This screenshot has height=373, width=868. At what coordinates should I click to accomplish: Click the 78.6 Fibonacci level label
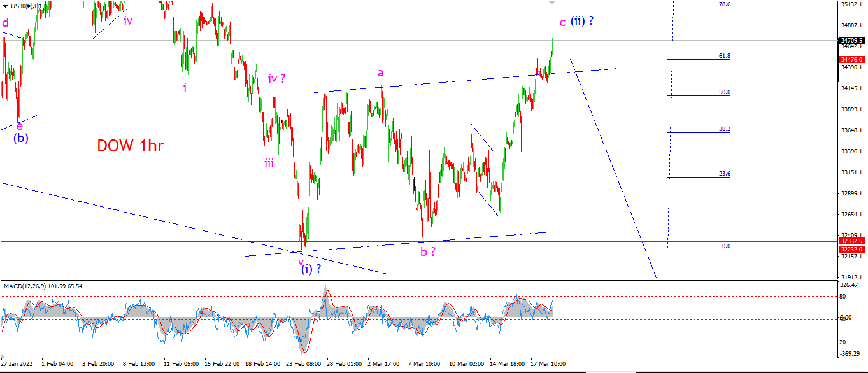(725, 4)
